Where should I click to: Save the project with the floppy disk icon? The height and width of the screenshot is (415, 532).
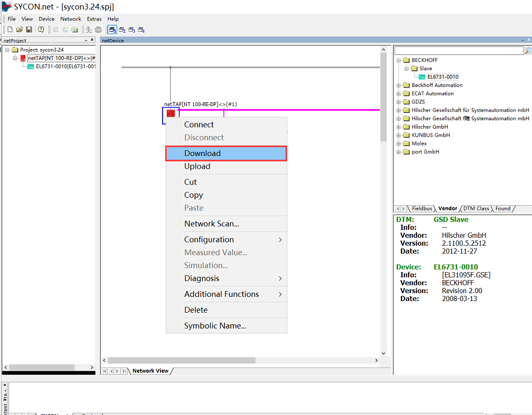coord(28,30)
